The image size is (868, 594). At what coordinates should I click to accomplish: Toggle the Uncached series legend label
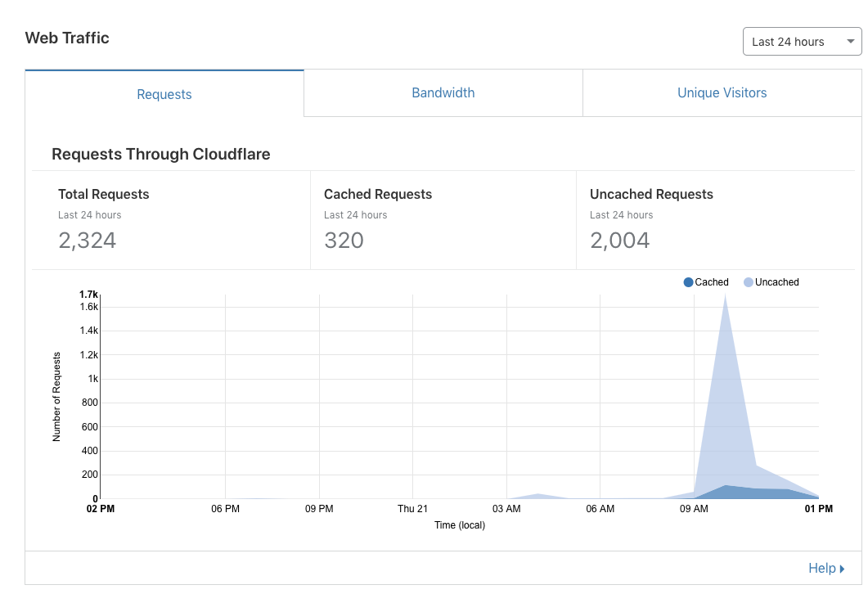tap(776, 282)
